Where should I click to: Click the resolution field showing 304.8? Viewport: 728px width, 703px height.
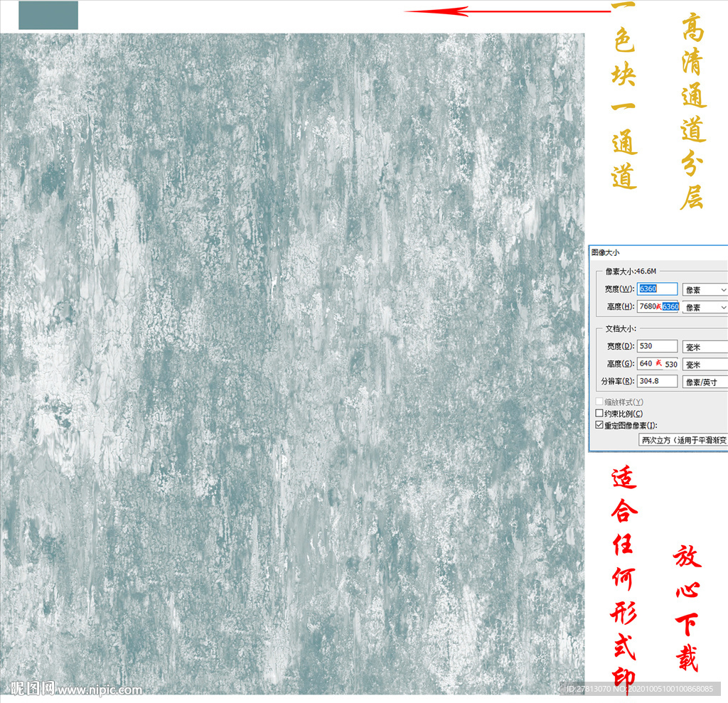click(657, 381)
